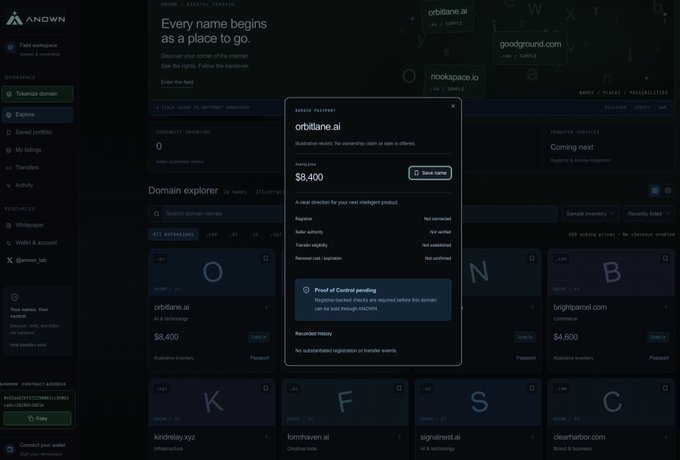Click the X logo icon beside @anown_lab

[x=9, y=260]
